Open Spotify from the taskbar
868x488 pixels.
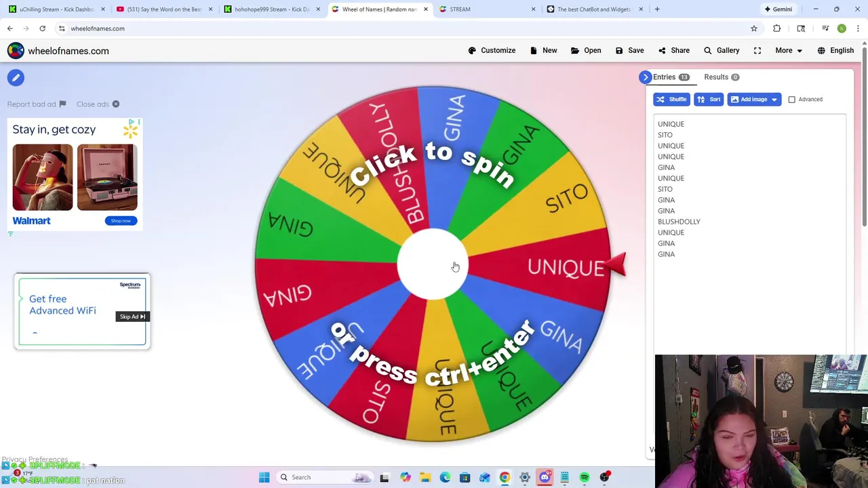(584, 477)
